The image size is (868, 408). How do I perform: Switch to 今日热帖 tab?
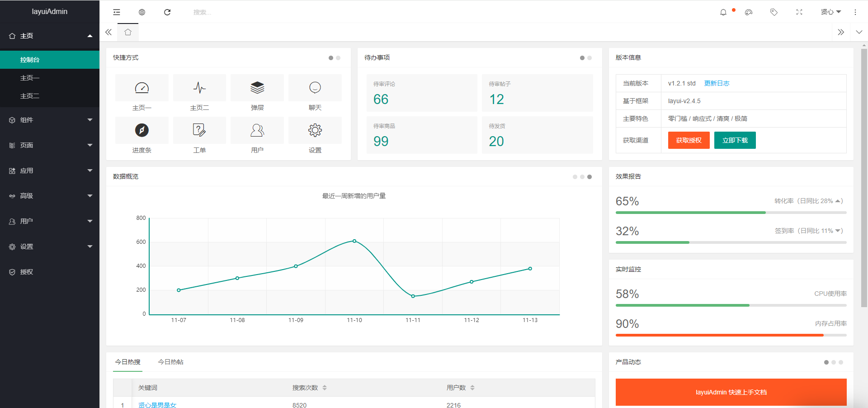coord(170,362)
